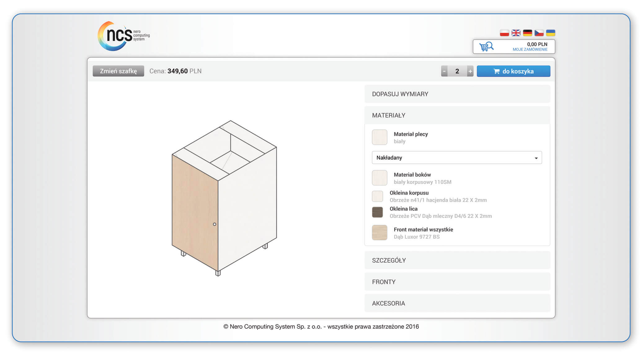
Task: Choose the German flag language
Action: pyautogui.click(x=527, y=33)
